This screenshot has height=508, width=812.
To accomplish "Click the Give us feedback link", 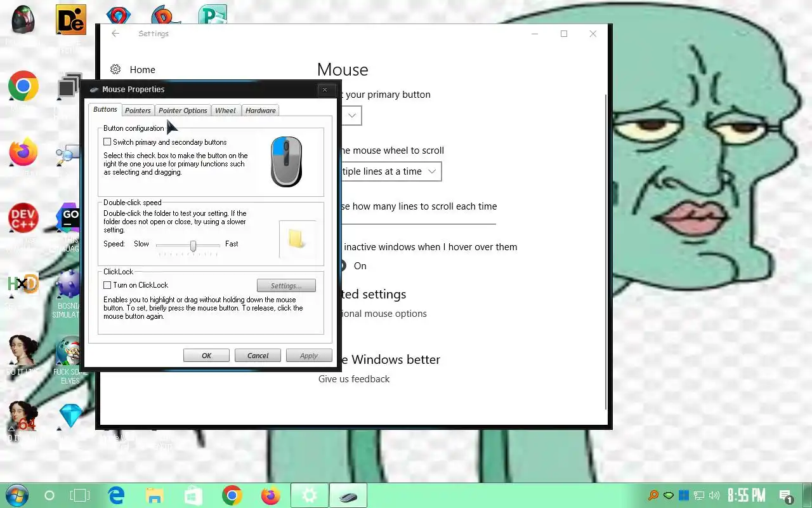I will 354,379.
